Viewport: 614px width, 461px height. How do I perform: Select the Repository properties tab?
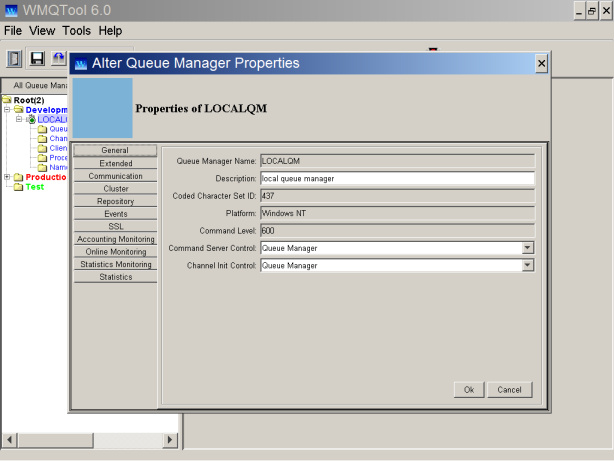click(115, 201)
